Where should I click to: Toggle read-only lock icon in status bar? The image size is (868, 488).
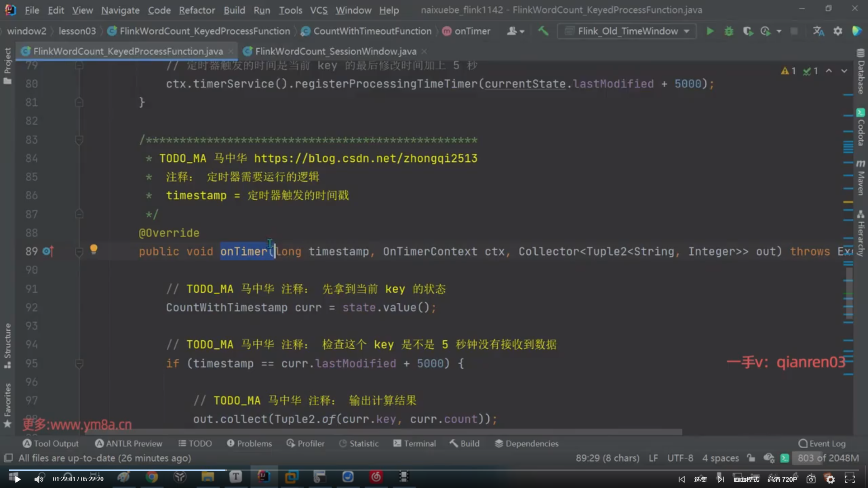[x=751, y=458]
